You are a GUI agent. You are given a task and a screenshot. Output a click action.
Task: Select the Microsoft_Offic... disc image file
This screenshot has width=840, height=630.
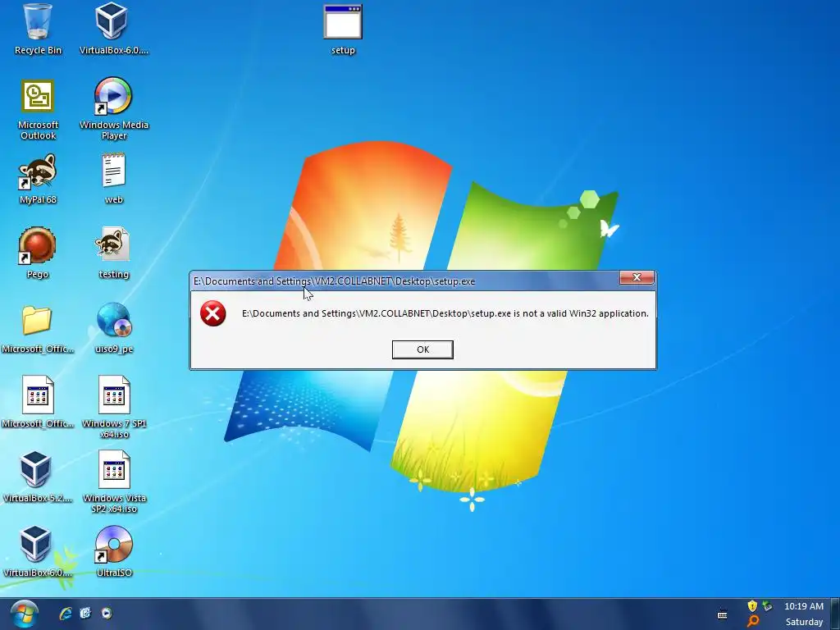click(x=38, y=402)
